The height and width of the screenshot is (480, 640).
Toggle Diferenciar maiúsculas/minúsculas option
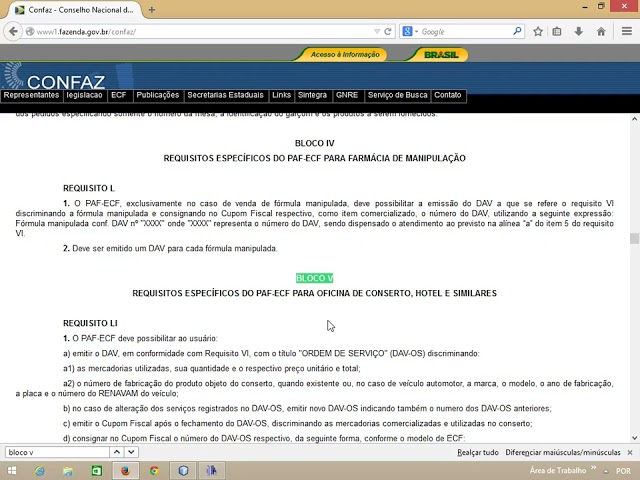[562, 452]
